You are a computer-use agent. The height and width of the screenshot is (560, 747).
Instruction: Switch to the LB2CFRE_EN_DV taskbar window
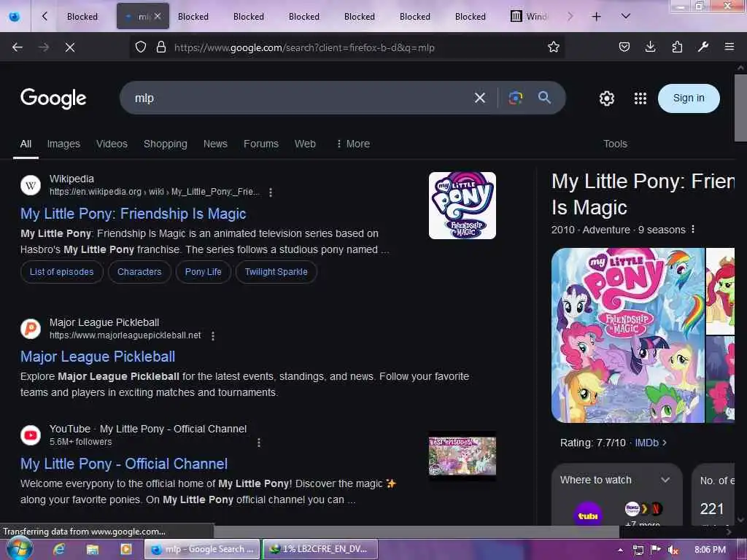click(x=320, y=550)
